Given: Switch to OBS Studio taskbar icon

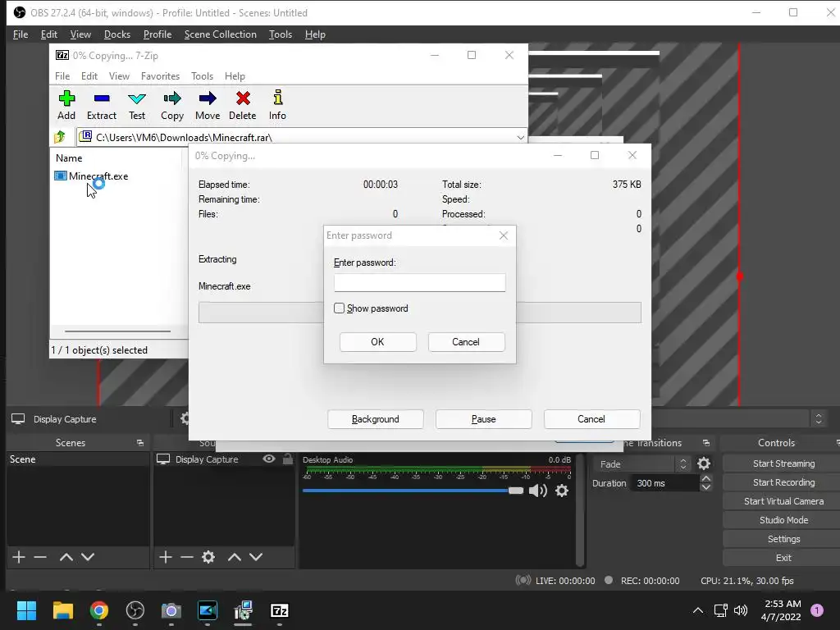Looking at the screenshot, I should click(135, 610).
